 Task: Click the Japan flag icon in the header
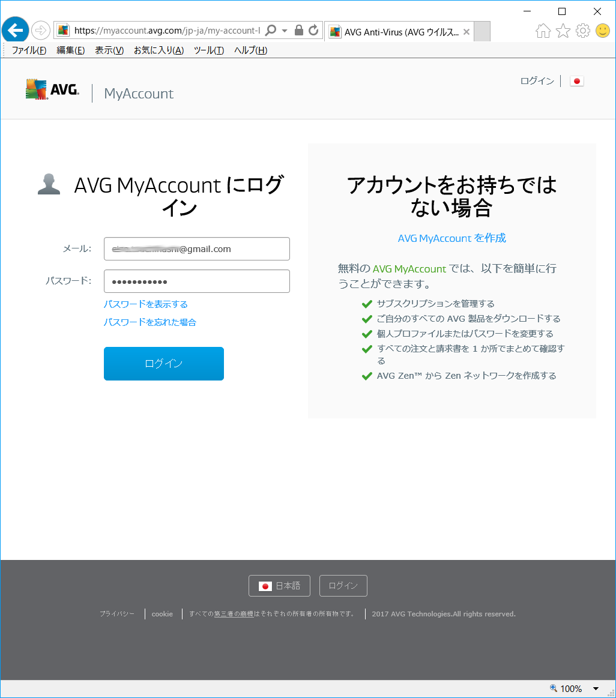[577, 81]
